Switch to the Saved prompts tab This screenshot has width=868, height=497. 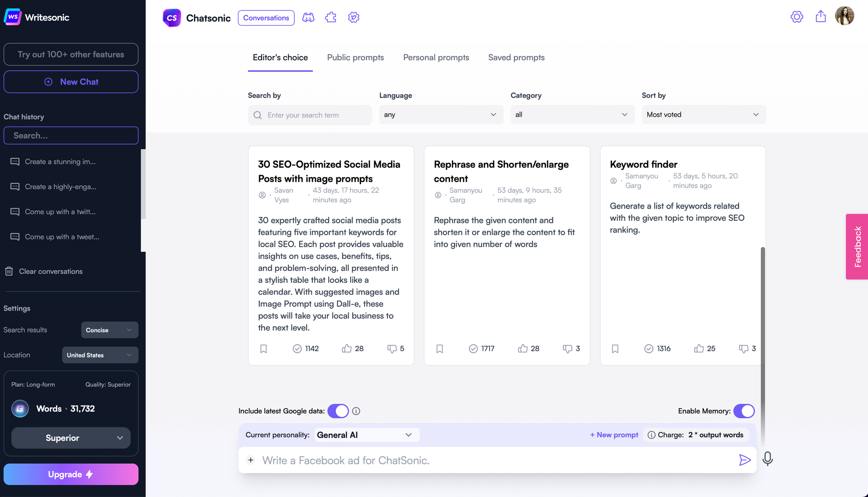pos(516,57)
